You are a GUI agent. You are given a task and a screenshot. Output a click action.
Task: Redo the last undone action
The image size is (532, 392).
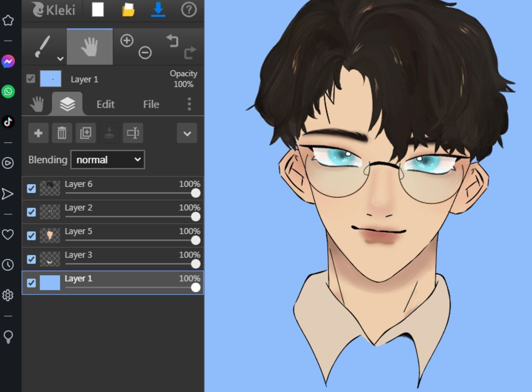pyautogui.click(x=190, y=52)
